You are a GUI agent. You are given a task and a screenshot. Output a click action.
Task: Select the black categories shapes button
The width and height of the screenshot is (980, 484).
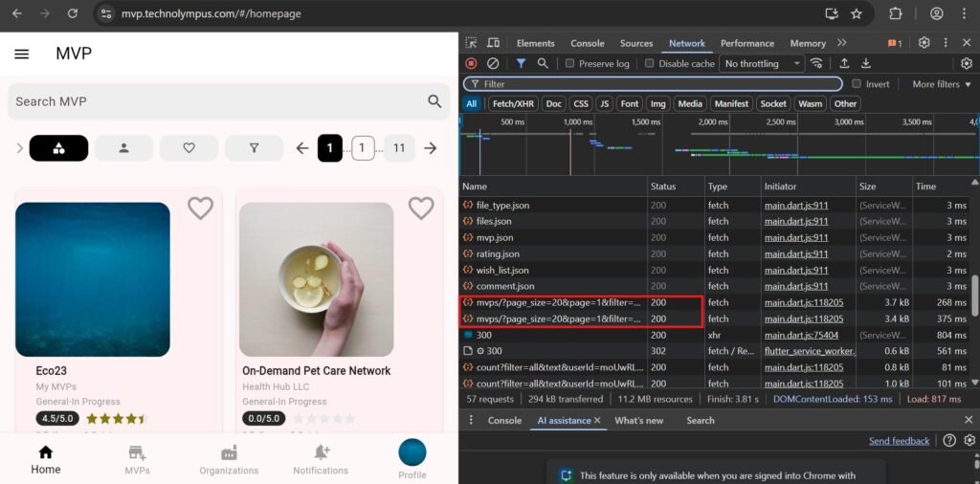pyautogui.click(x=58, y=148)
